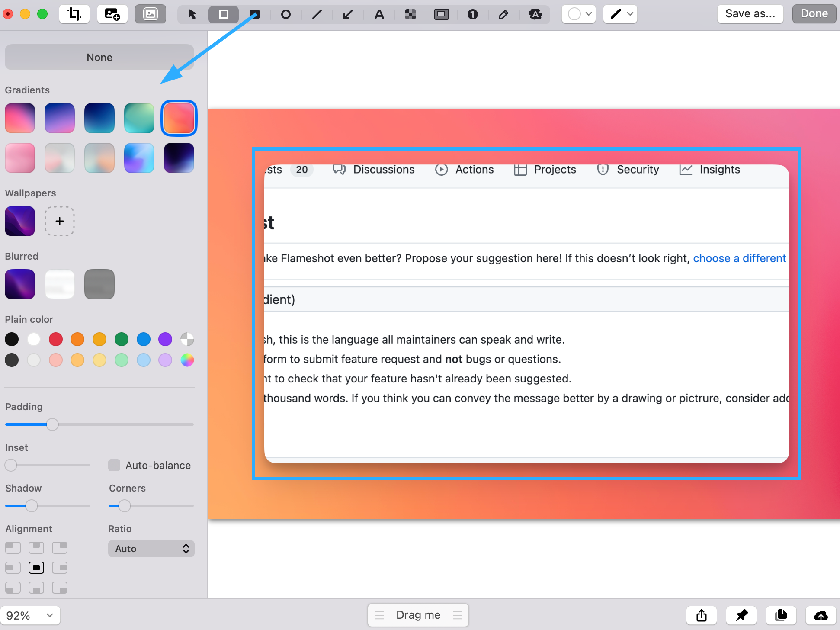Select the Arrow tool
The height and width of the screenshot is (630, 840).
tap(348, 14)
